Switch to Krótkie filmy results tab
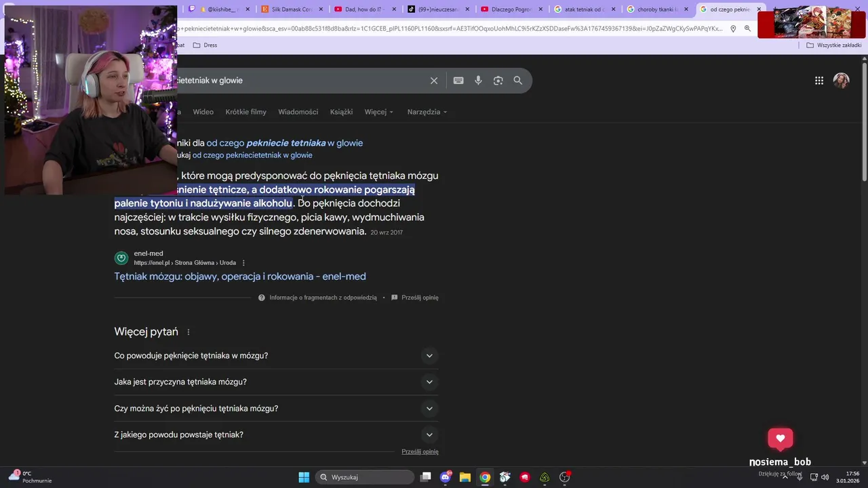 [x=245, y=112]
